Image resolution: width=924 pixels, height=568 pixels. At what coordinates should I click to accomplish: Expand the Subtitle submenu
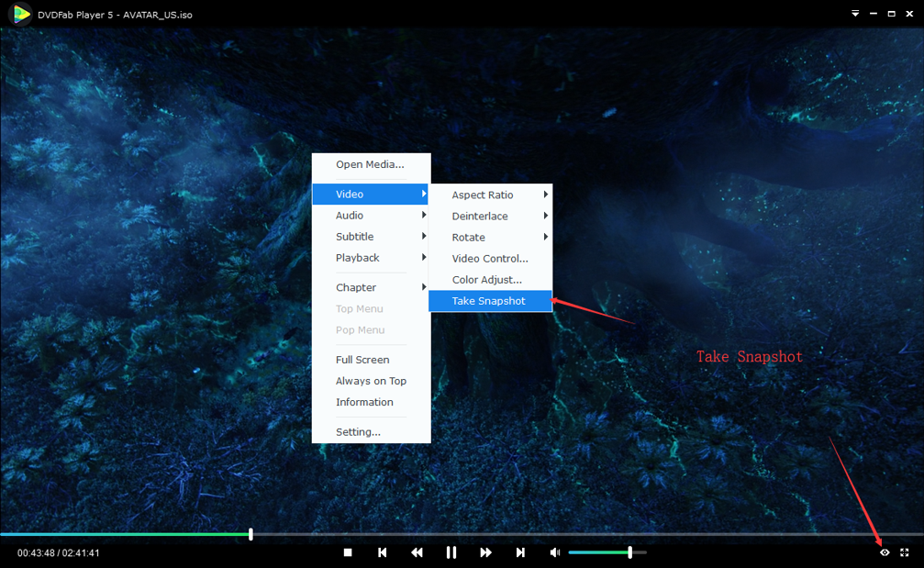[x=372, y=236]
